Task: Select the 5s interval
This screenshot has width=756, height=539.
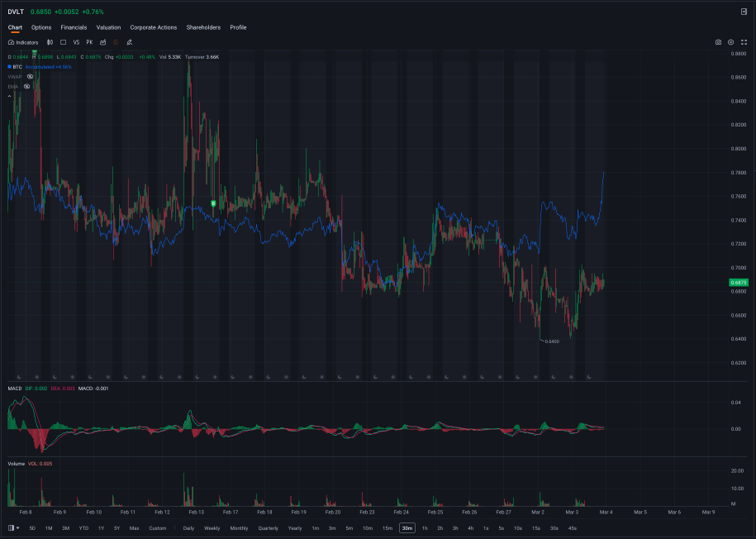Action: point(502,528)
